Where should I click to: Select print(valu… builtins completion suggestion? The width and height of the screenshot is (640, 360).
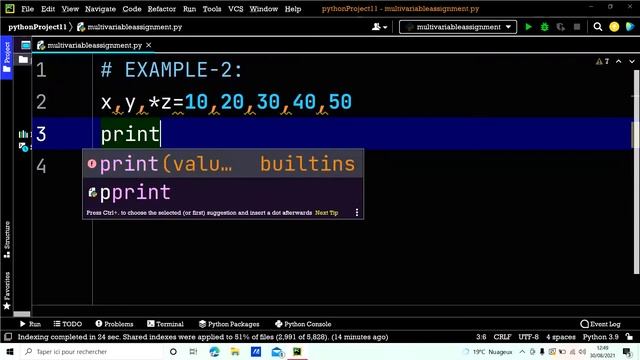[223, 164]
